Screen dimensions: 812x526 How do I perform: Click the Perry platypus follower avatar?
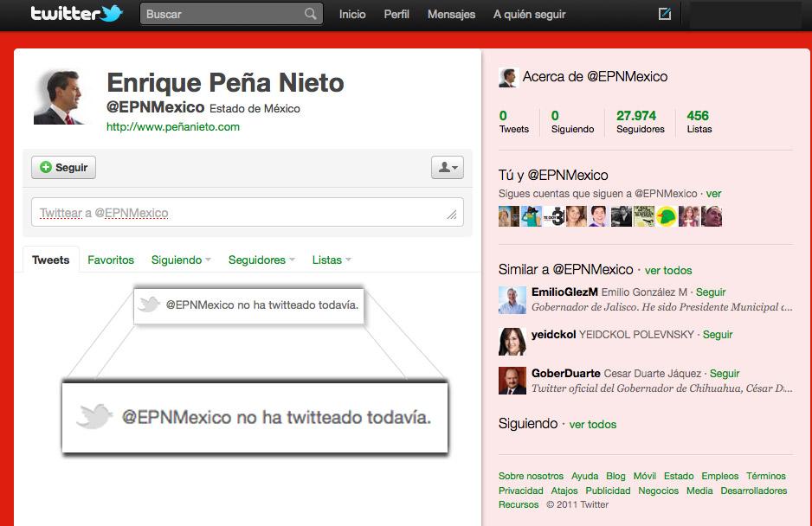pyautogui.click(x=532, y=216)
